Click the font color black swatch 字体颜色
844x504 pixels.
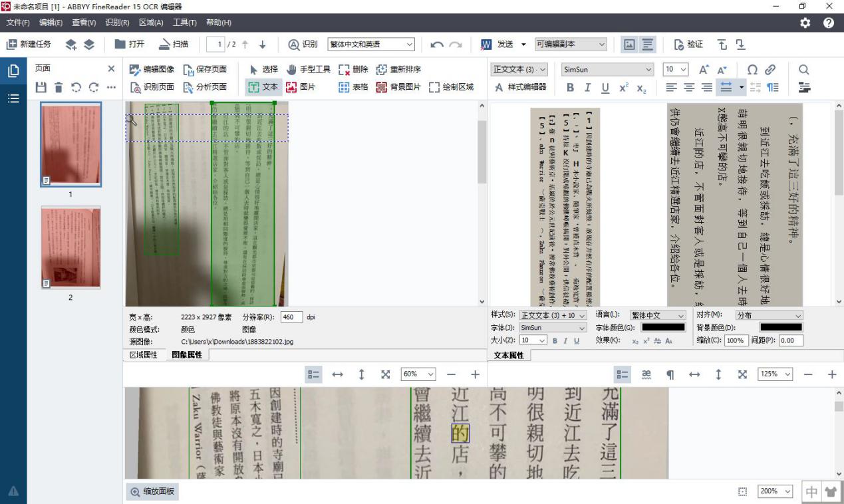click(663, 327)
